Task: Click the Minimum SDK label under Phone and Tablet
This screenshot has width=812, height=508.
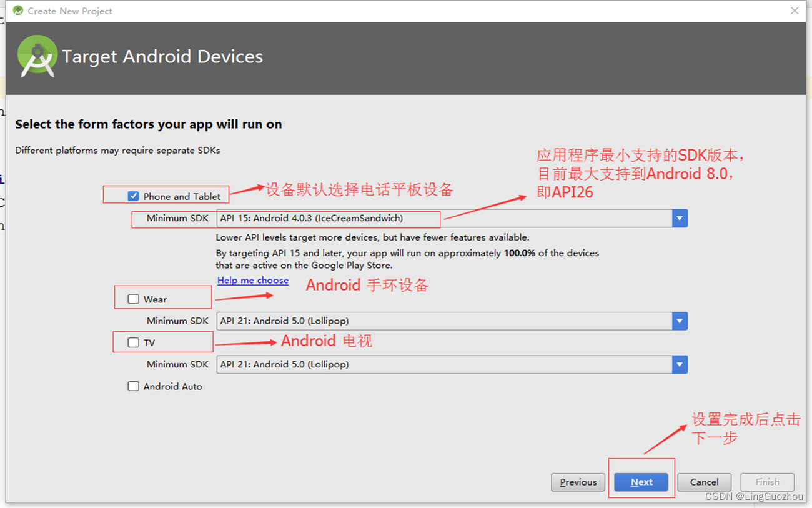Action: [x=177, y=218]
